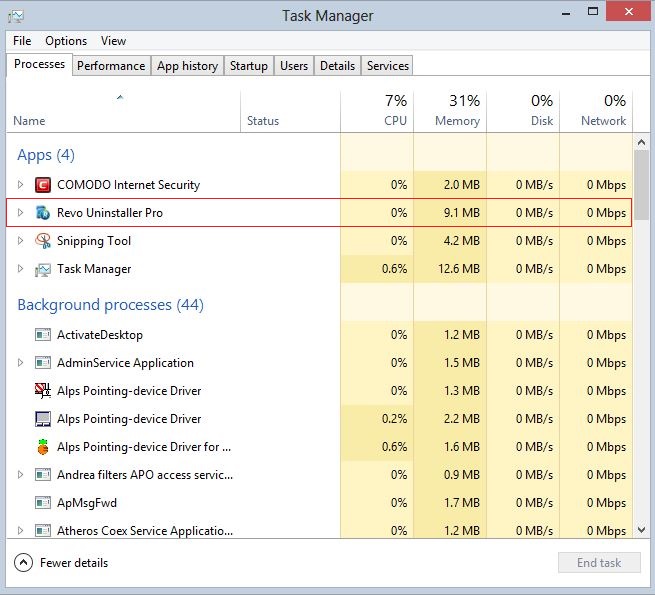Click the Snipping Tool scissors icon

(43, 241)
